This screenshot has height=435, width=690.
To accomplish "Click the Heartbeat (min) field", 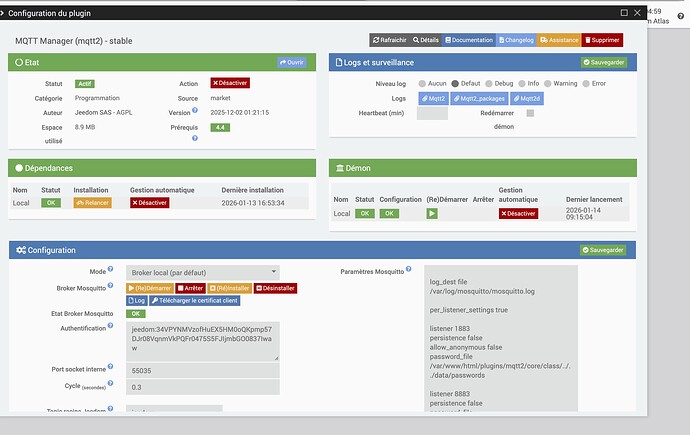I will tap(432, 113).
